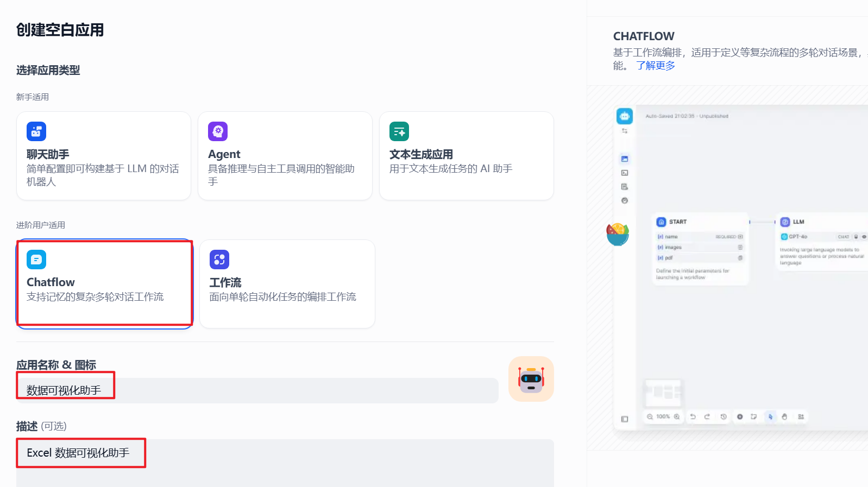The image size is (868, 487).
Task: Pick the 文本生成应用 app type
Action: pos(466,156)
